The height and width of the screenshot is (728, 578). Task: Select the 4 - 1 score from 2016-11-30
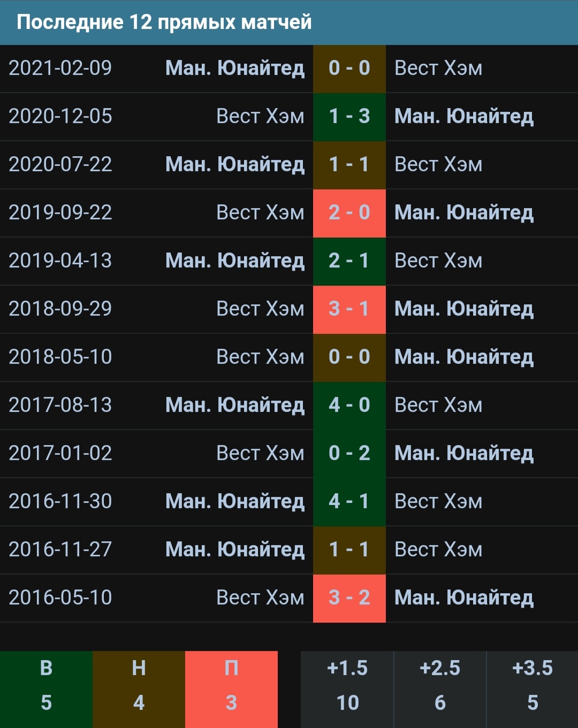point(349,502)
